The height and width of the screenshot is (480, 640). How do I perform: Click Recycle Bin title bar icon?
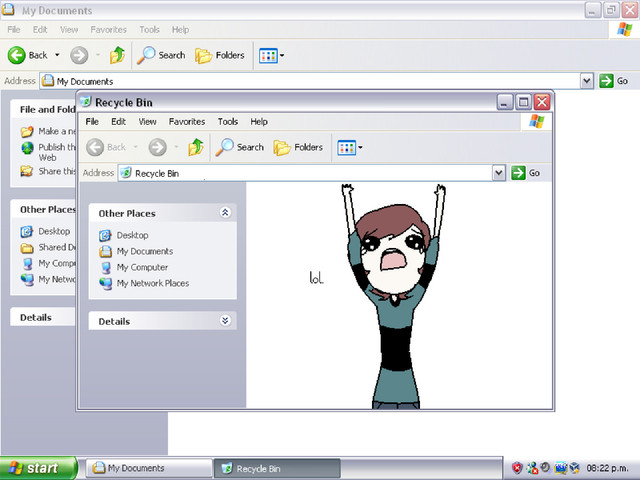point(85,102)
